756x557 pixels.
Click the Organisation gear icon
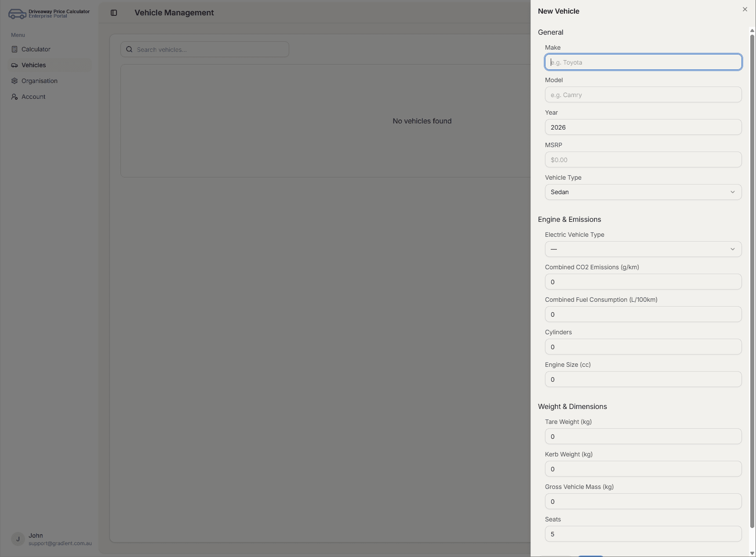tap(15, 81)
